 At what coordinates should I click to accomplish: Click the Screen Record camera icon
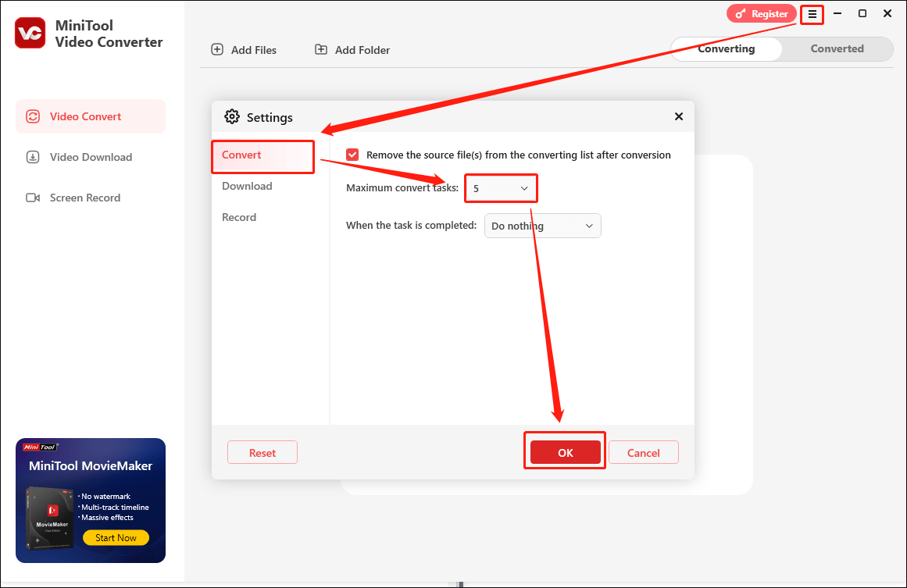(x=33, y=198)
